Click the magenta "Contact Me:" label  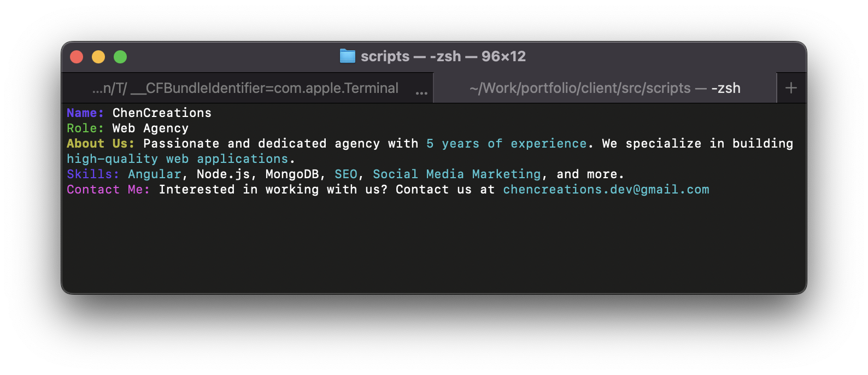108,190
